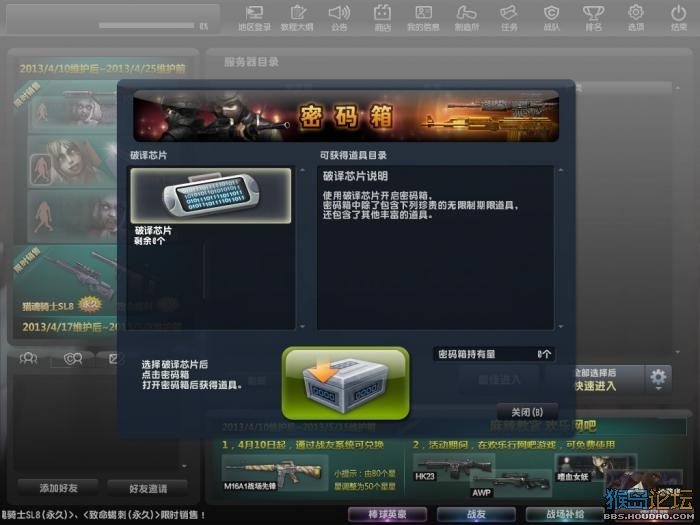
Task: Click the 剩余0个 remaining count text
Action: tap(150, 241)
